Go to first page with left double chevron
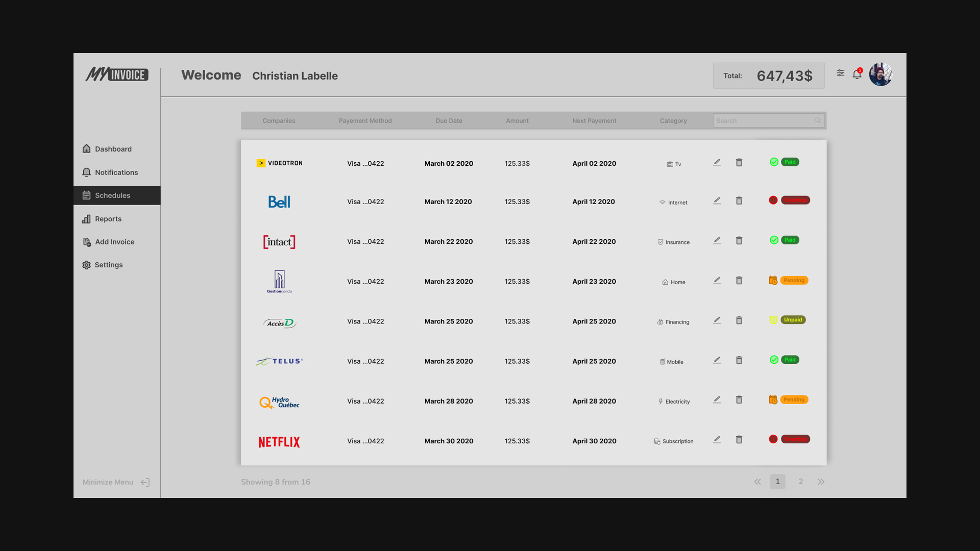The height and width of the screenshot is (551, 980). [757, 482]
